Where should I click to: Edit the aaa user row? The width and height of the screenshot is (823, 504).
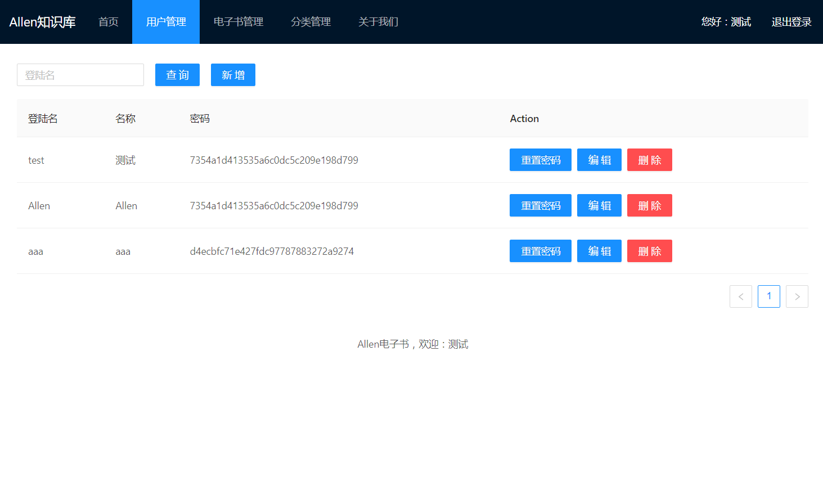pos(599,251)
